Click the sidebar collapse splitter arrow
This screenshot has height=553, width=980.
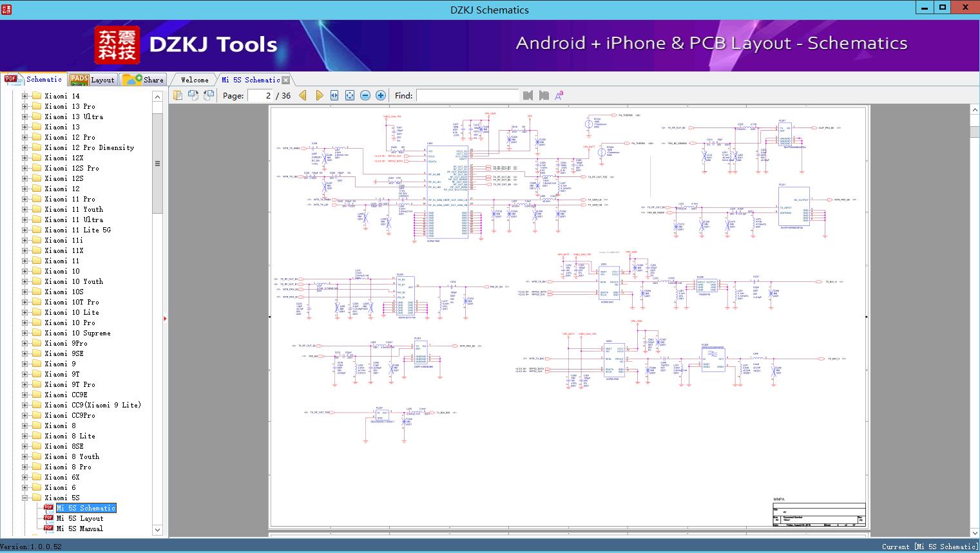coord(166,318)
